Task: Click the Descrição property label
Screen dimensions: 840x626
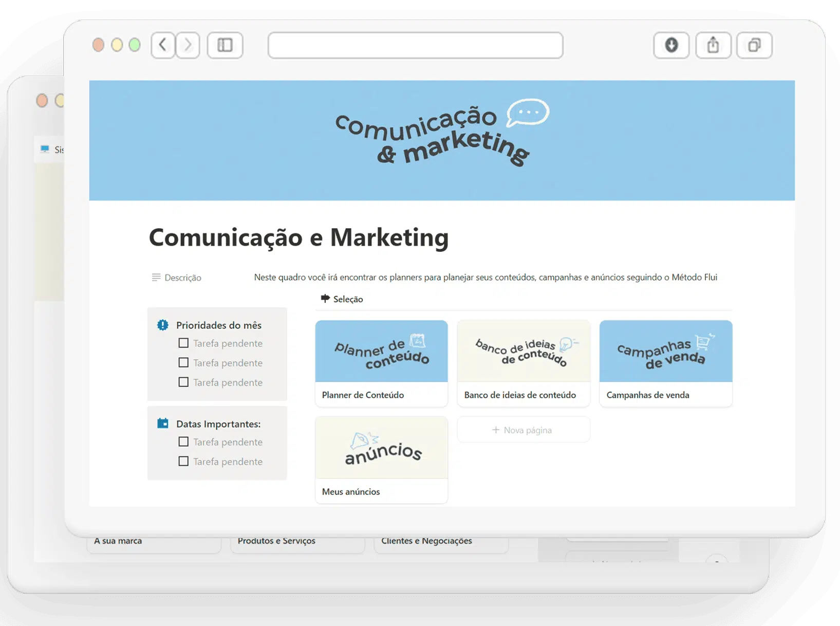Action: pyautogui.click(x=182, y=278)
